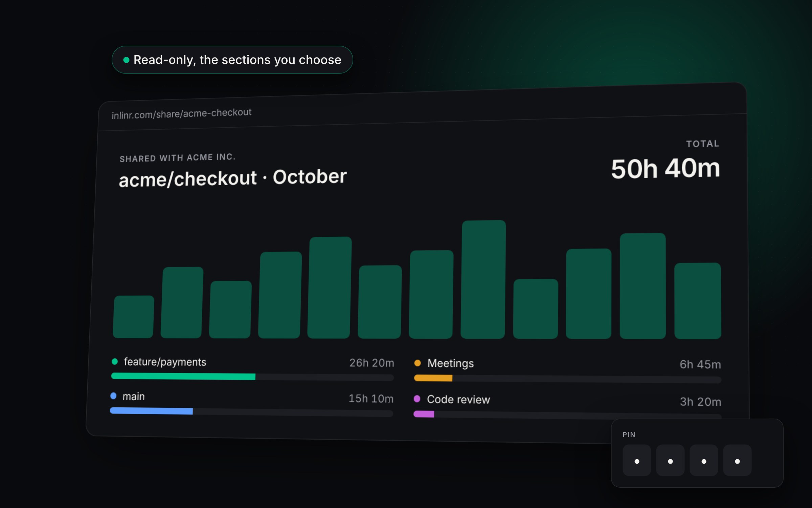Select the third PIN digit box
Screen dimensions: 812x508
pos(704,460)
